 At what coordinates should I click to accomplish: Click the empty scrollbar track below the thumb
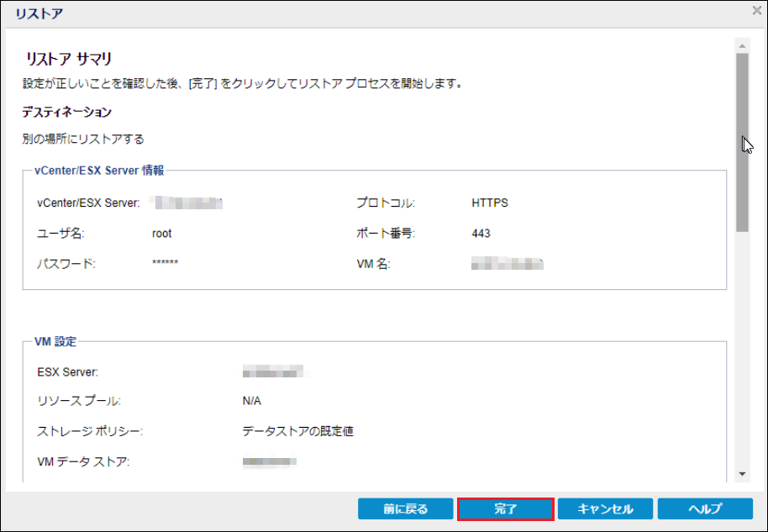click(742, 353)
